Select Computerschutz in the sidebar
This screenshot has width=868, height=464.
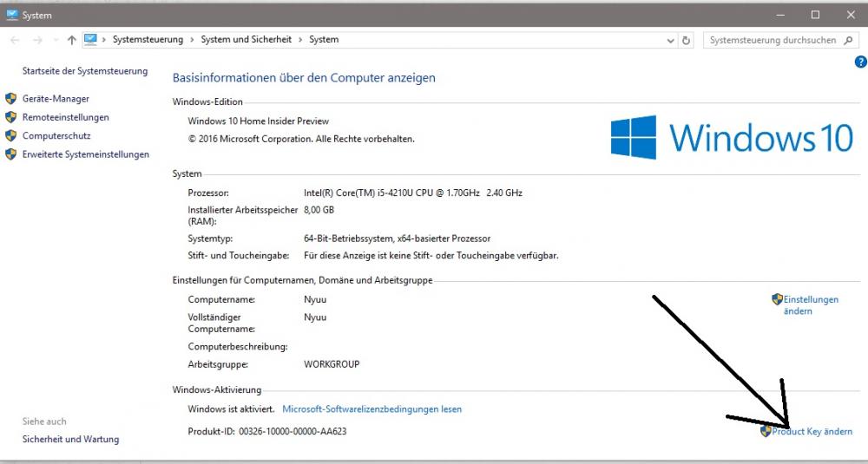[x=56, y=135]
